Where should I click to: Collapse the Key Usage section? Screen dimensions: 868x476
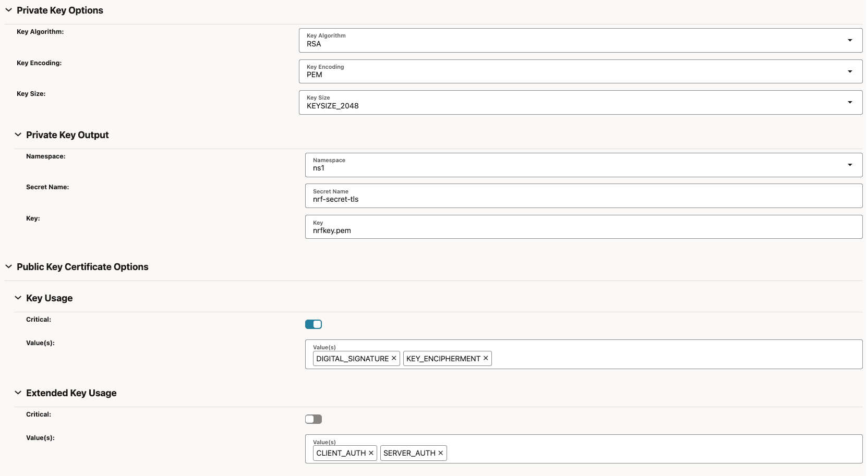[x=18, y=298]
